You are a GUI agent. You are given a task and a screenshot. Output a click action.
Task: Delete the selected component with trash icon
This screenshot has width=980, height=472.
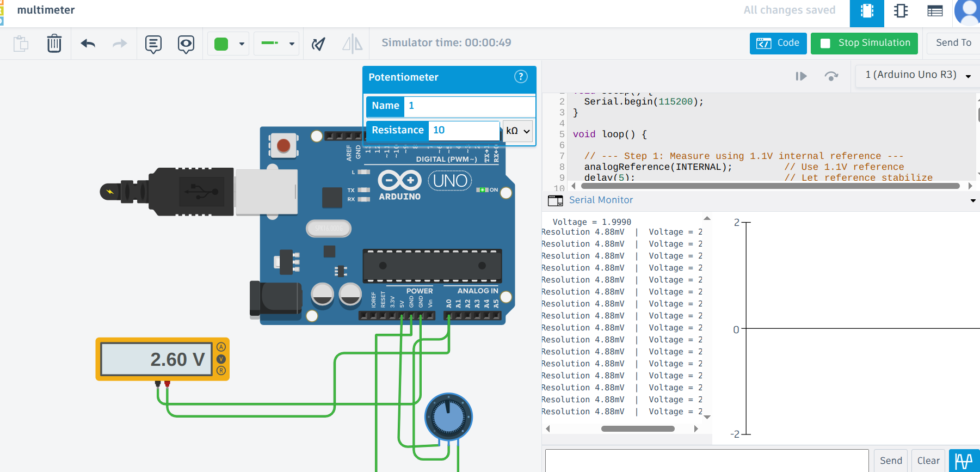[x=54, y=43]
